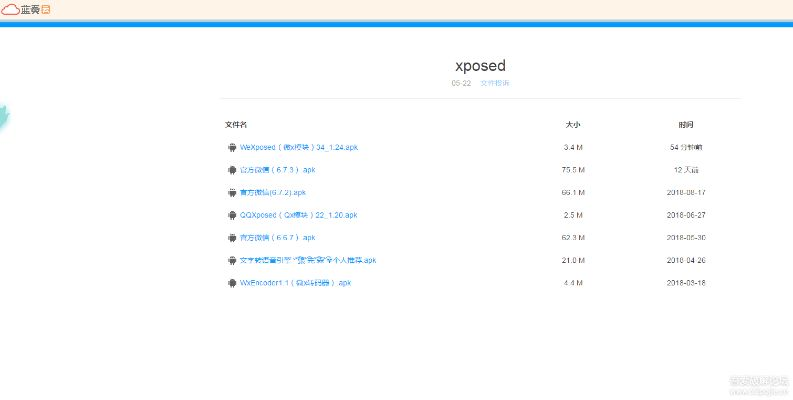Image resolution: width=793 pixels, height=400 pixels.
Task: Click the 3.4 M size value
Action: click(573, 148)
